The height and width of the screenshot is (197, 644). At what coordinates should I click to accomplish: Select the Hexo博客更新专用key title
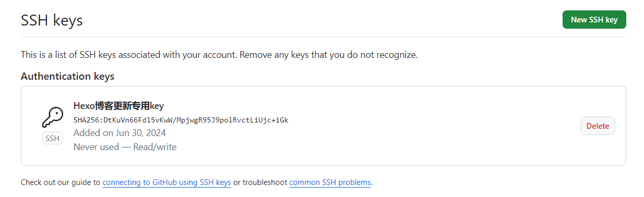(118, 106)
